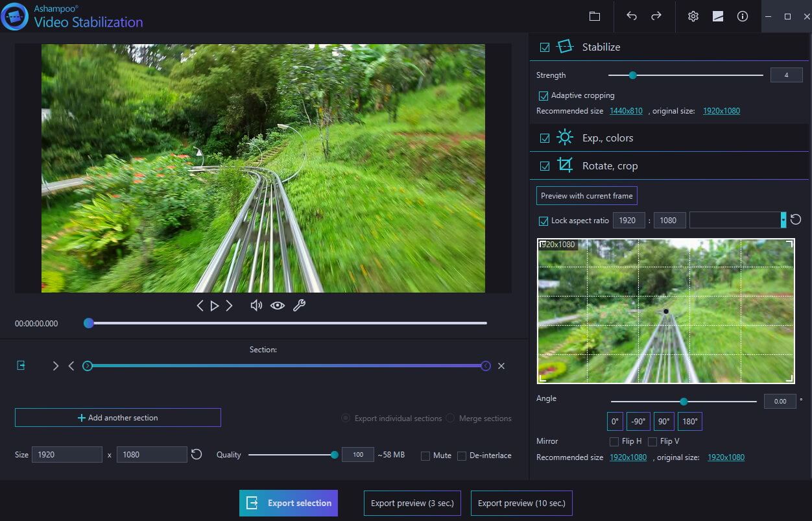Open playback settings with the wrench icon
Screen dimensions: 812x521
tap(299, 305)
